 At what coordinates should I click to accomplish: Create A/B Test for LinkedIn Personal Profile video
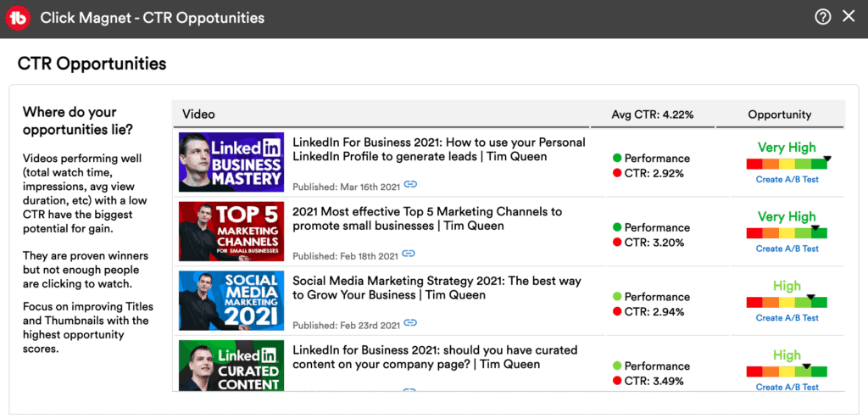pos(787,179)
